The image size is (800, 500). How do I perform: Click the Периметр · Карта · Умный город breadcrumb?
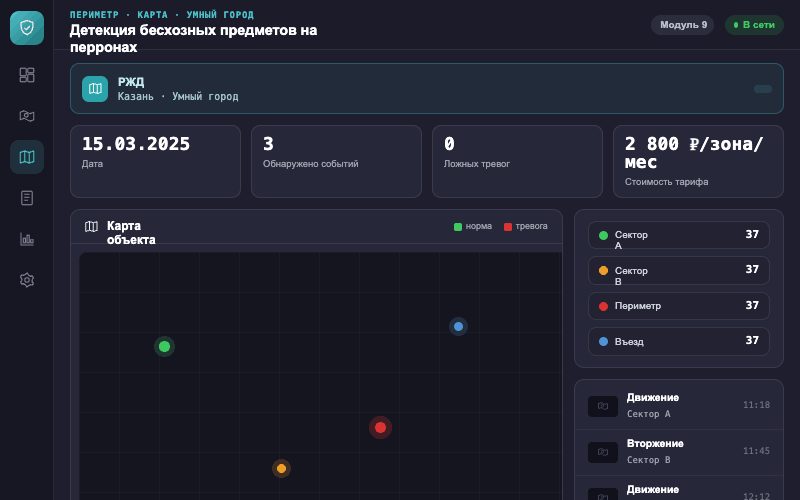point(162,15)
